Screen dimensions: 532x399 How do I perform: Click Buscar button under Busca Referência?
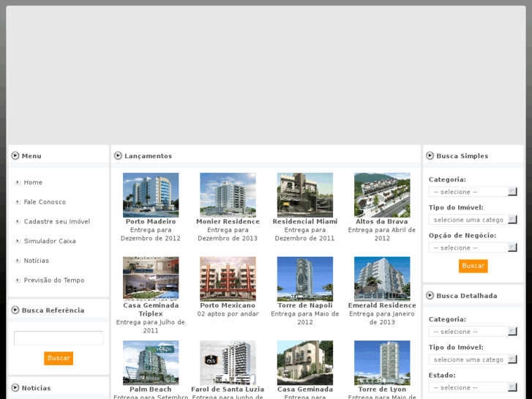(59, 358)
